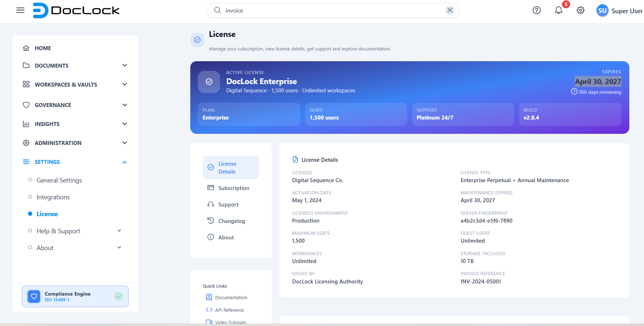Click the active license check badge

(209, 82)
